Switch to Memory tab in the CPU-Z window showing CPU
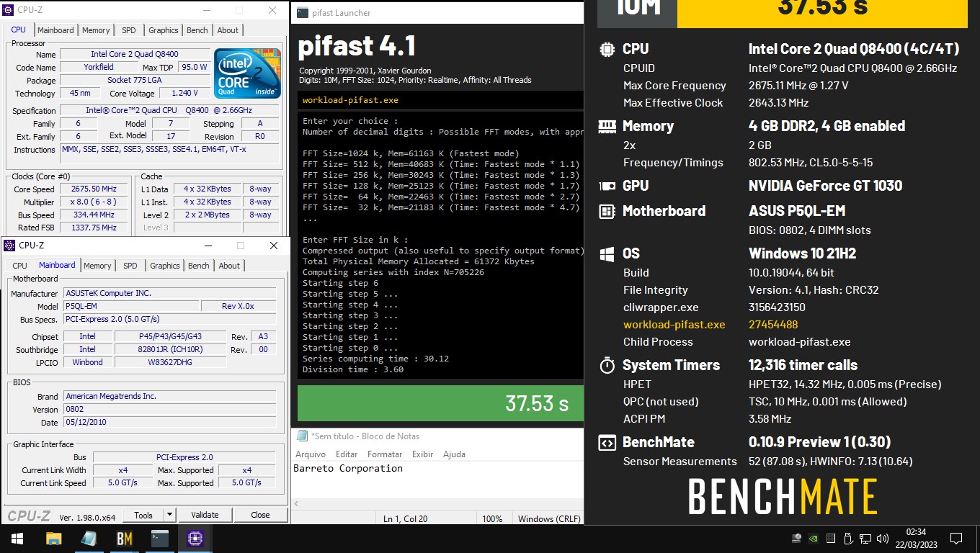This screenshot has width=980, height=553. [96, 30]
